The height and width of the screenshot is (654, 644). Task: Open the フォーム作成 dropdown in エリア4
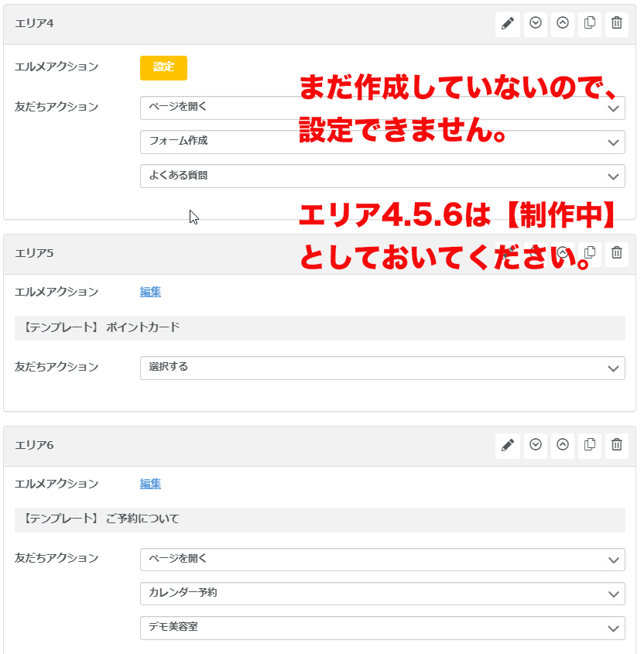[x=382, y=142]
